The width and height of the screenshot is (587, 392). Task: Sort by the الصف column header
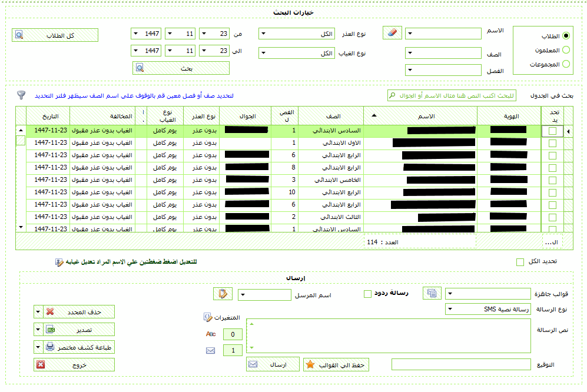330,116
